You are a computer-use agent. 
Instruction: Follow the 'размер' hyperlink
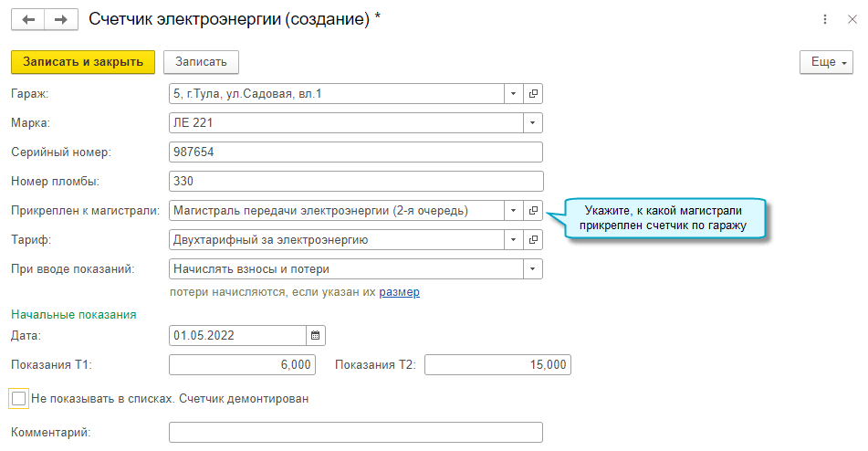click(400, 293)
